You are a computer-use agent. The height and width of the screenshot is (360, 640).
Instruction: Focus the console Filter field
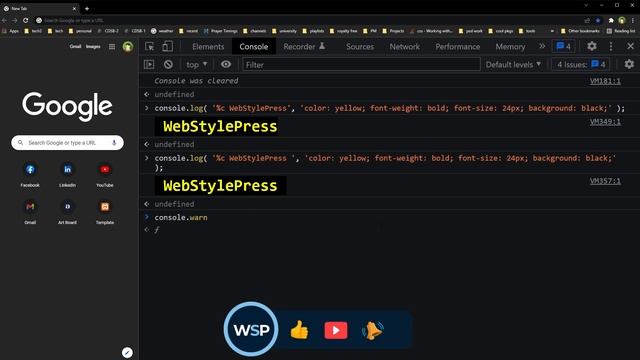361,64
